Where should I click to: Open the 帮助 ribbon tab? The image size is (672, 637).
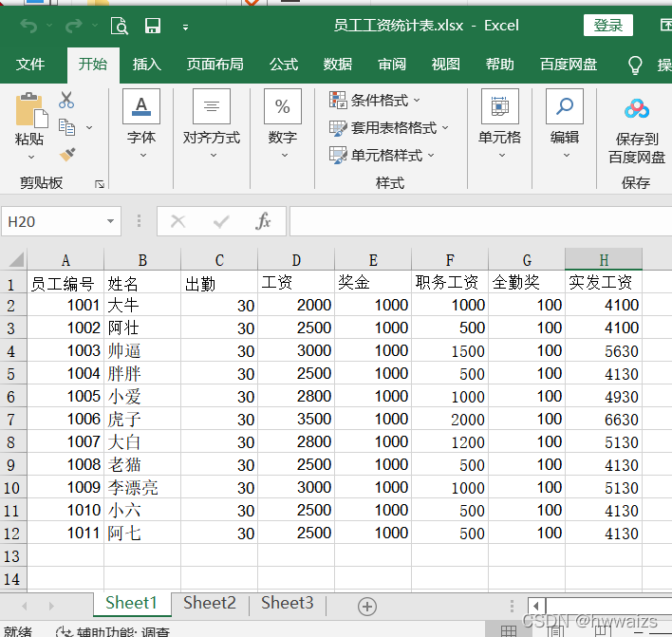click(x=499, y=65)
